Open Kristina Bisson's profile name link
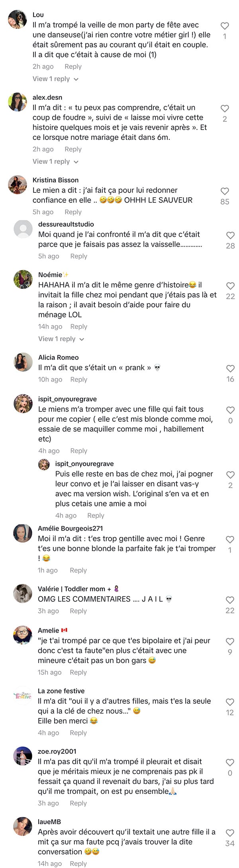 (x=55, y=180)
